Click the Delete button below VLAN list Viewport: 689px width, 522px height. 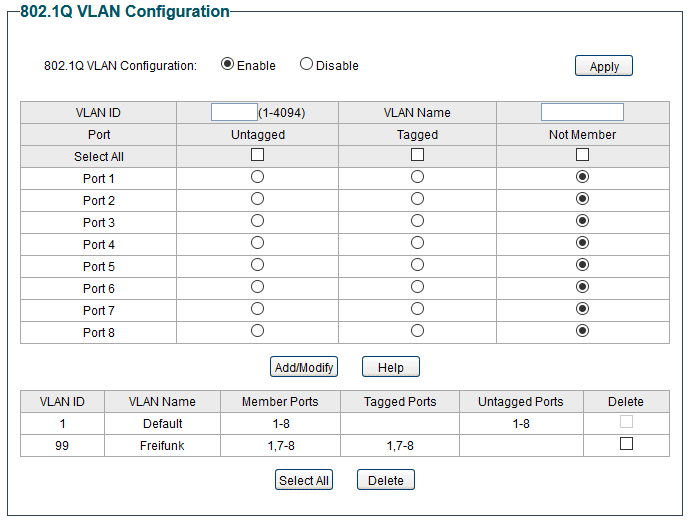tap(385, 480)
